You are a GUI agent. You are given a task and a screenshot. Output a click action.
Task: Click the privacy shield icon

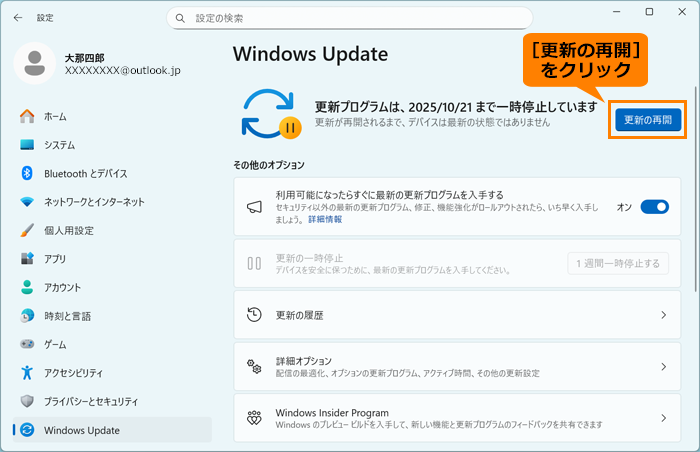tap(27, 401)
